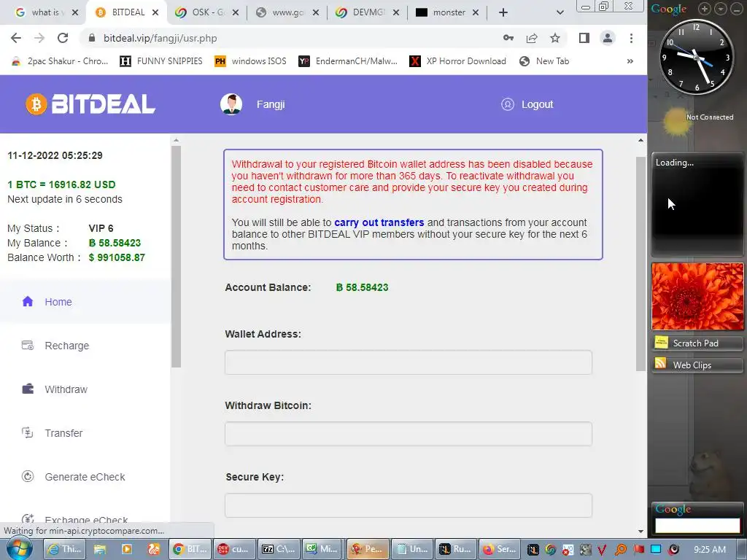Click the Fangji user avatar
Screen dimensions: 747x560
coord(231,104)
